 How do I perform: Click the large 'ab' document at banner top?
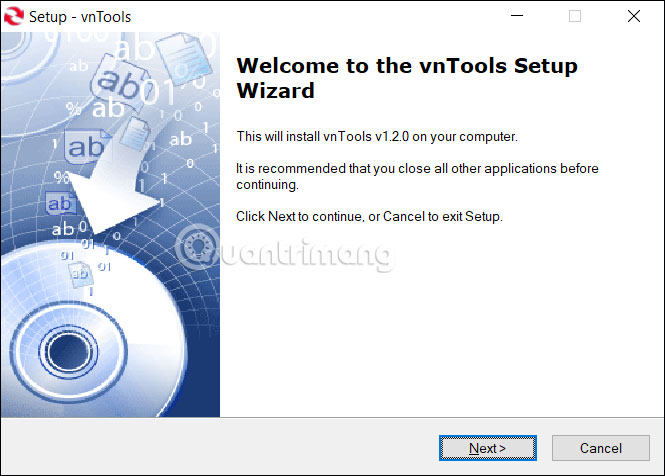[128, 78]
